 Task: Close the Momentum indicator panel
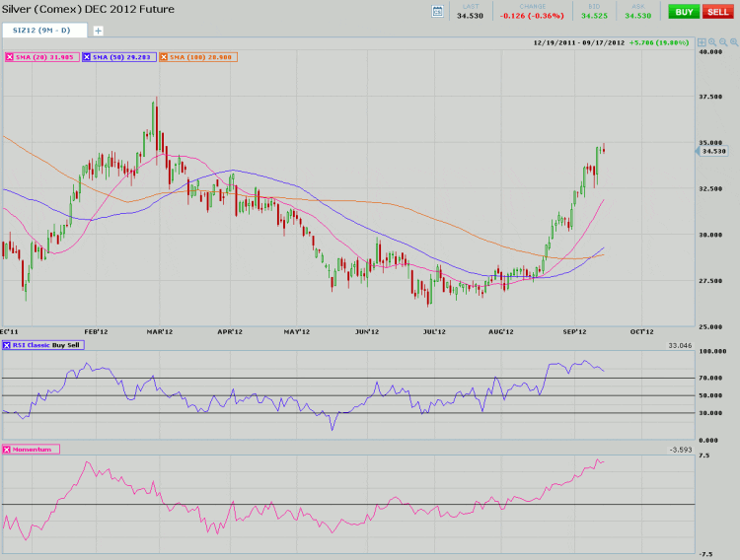(x=10, y=449)
